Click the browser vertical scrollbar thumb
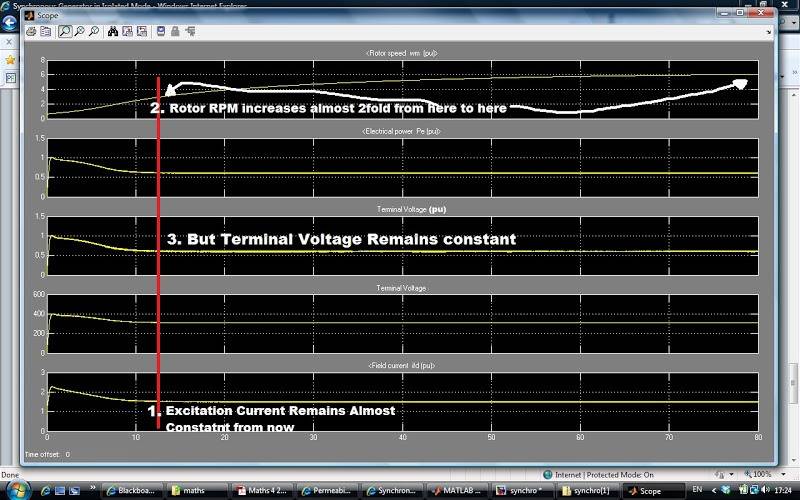 pos(793,383)
